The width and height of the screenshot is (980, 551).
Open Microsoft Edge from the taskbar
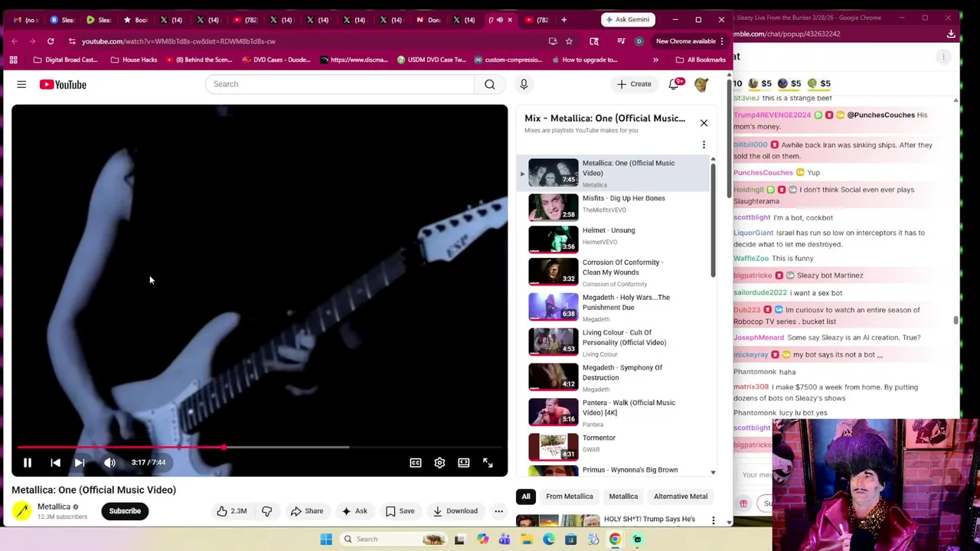click(549, 540)
